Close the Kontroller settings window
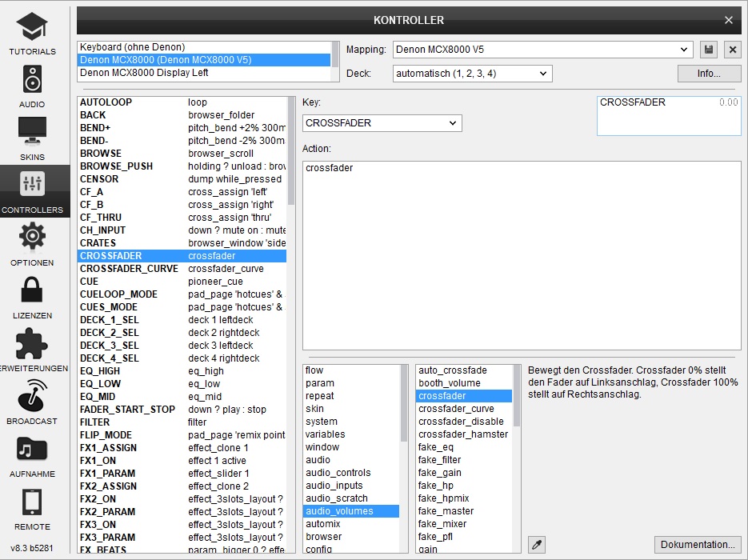This screenshot has height=560, width=748. pos(729,20)
